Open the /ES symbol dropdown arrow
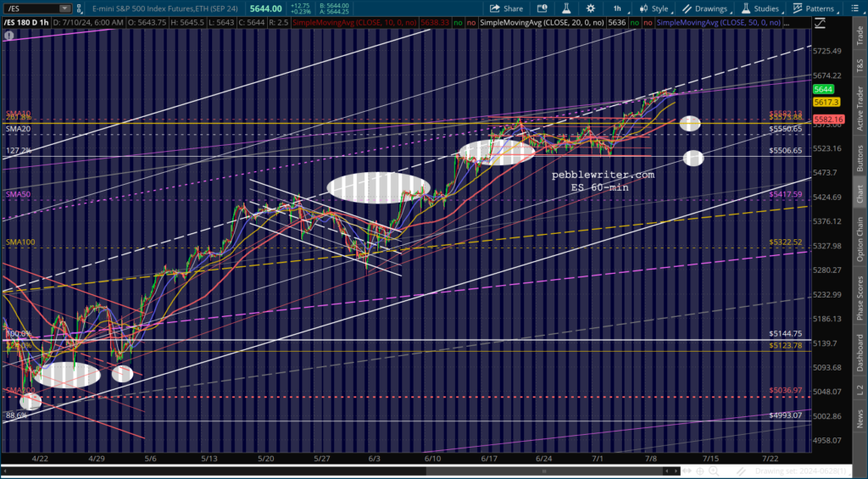The image size is (868, 479). coord(64,8)
